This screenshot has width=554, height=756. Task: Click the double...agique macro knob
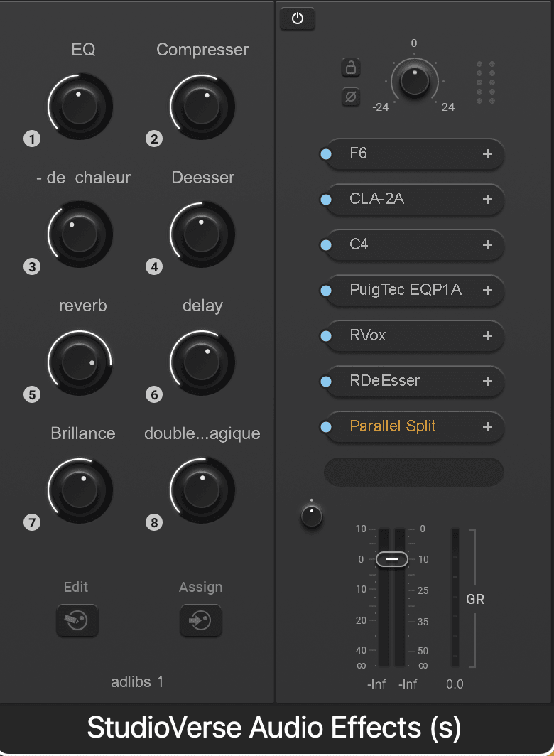[202, 490]
